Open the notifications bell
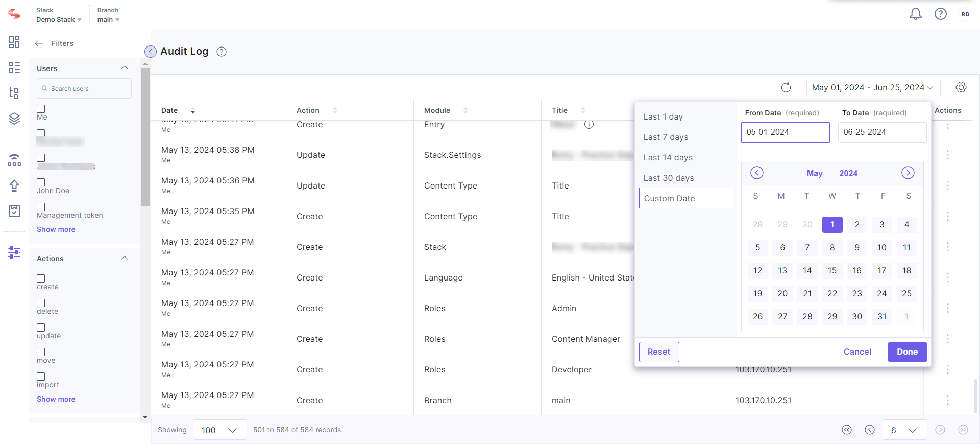The width and height of the screenshot is (980, 444). point(916,14)
